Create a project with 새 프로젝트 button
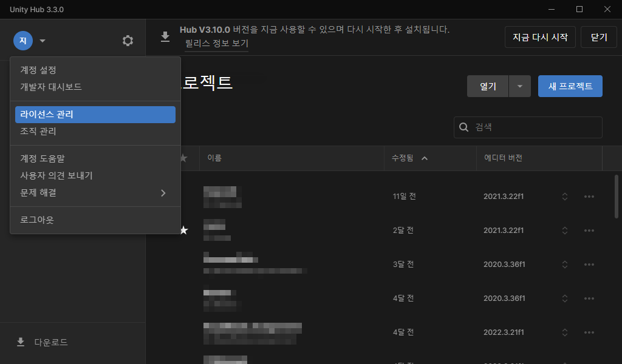Image resolution: width=622 pixels, height=364 pixels. (x=570, y=86)
